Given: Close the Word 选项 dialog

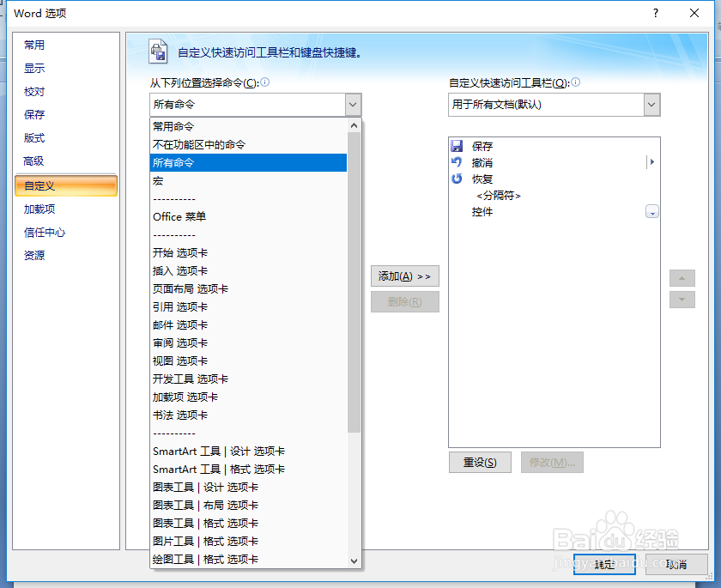Looking at the screenshot, I should [694, 14].
